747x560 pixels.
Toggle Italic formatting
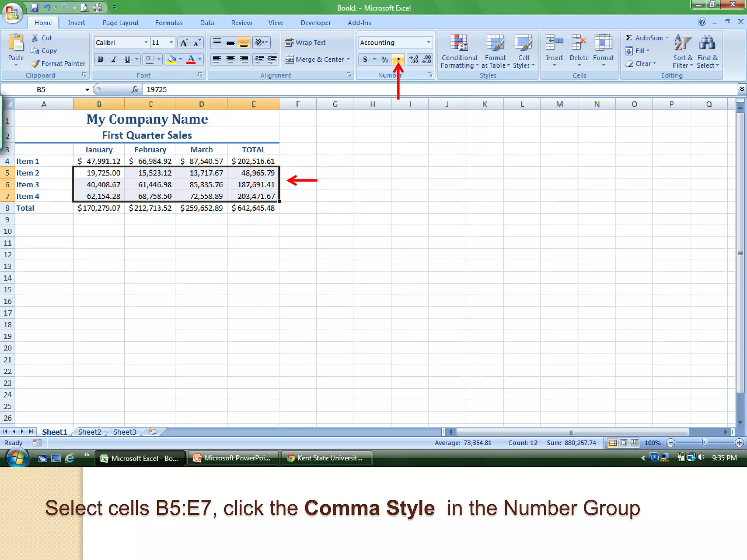click(114, 59)
